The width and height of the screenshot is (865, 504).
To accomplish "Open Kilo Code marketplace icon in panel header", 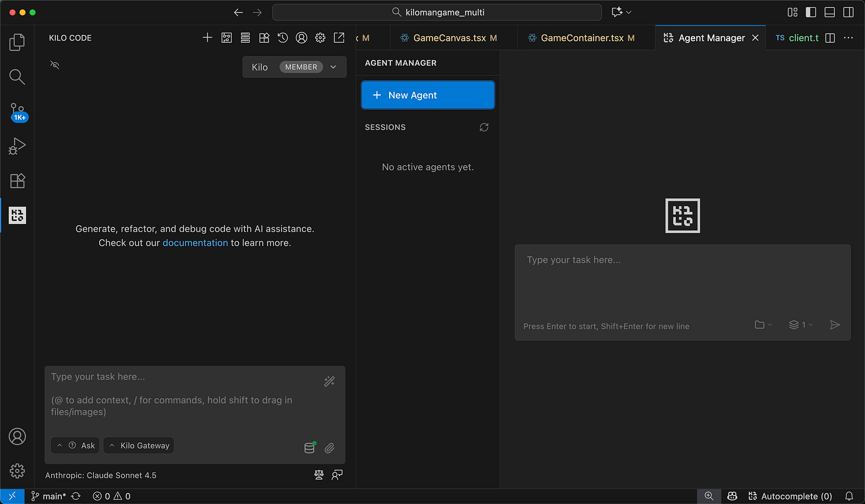I will [x=264, y=37].
